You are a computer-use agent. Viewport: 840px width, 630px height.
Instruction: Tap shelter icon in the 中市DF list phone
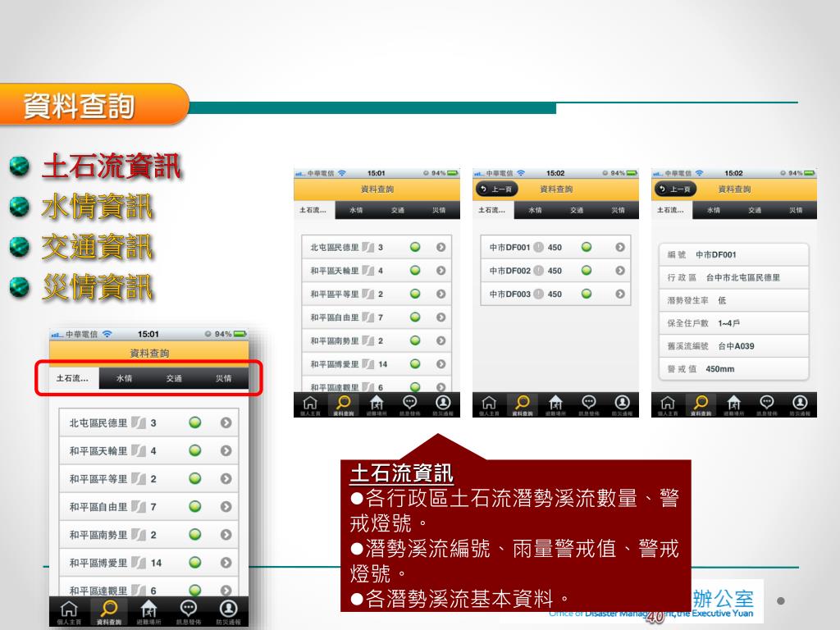click(555, 404)
